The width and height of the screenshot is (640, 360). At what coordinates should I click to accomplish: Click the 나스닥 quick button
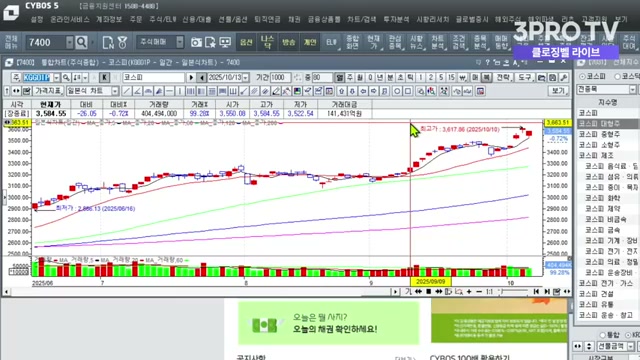(x=267, y=42)
